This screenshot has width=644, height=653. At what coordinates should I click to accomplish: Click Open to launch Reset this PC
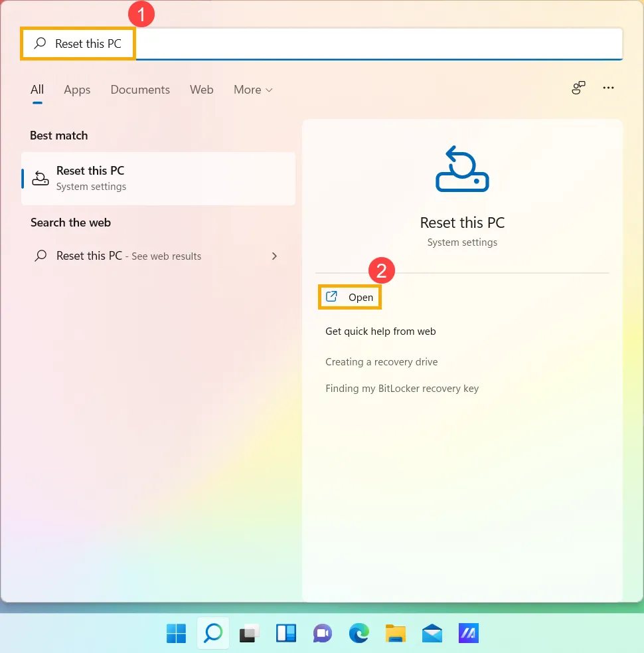[x=350, y=297]
